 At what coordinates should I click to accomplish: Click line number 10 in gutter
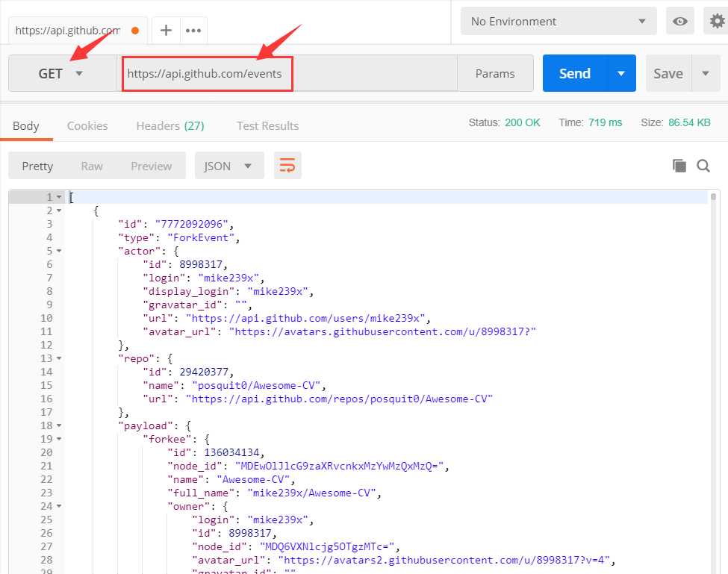(x=46, y=318)
